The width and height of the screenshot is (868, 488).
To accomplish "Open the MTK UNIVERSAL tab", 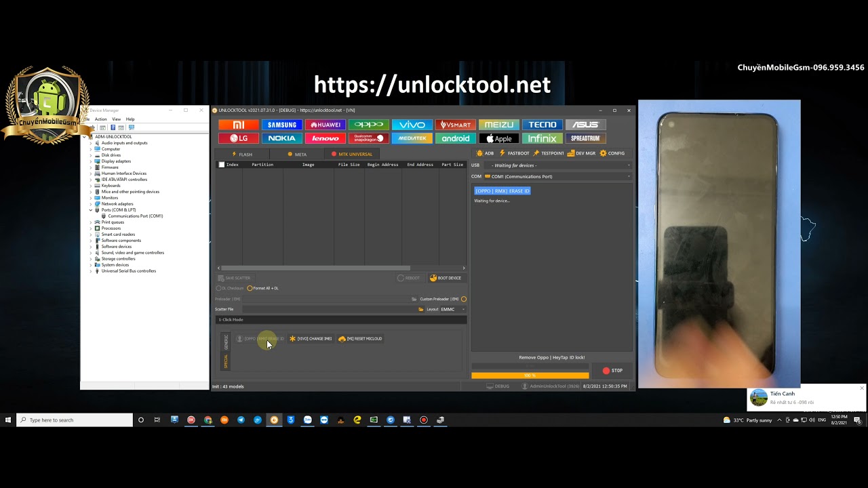I will click(352, 154).
